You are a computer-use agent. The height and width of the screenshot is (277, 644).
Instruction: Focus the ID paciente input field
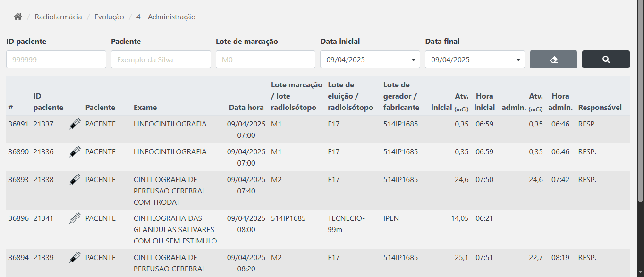[x=56, y=59]
